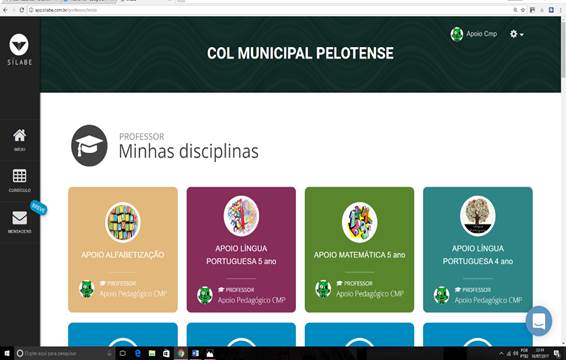Screen dimensions: 566x360
Task: Click the Apoio Cmp user avatar
Action: pyautogui.click(x=457, y=34)
